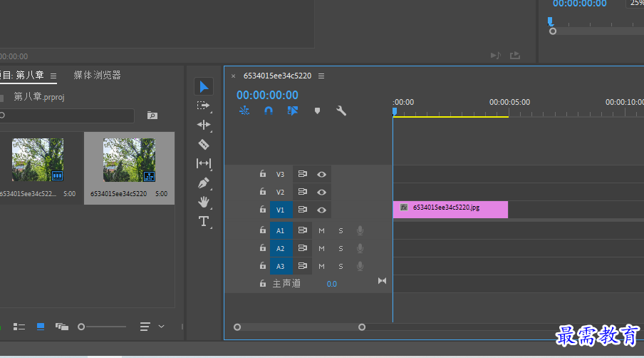The image size is (644, 358).
Task: Select clip 6534015ee34c5220.jpg on V1
Action: tap(450, 210)
